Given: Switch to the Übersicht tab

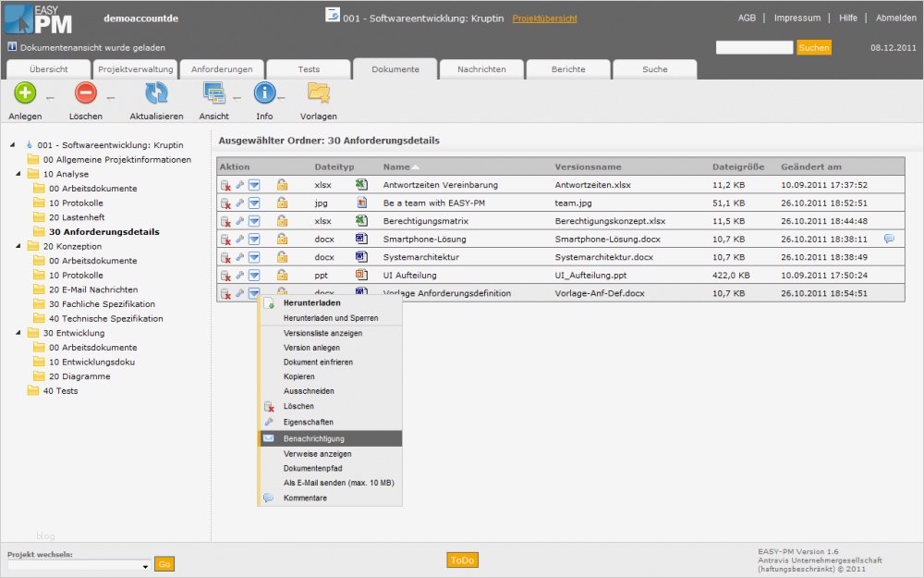Looking at the screenshot, I should 48,69.
